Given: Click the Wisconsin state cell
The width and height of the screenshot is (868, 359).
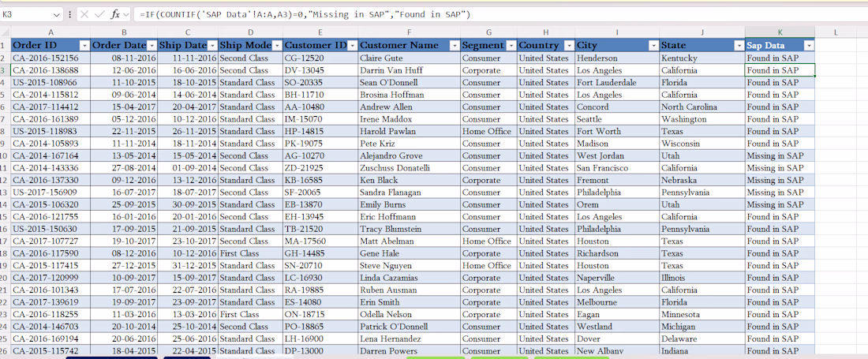Looking at the screenshot, I should coord(702,144).
